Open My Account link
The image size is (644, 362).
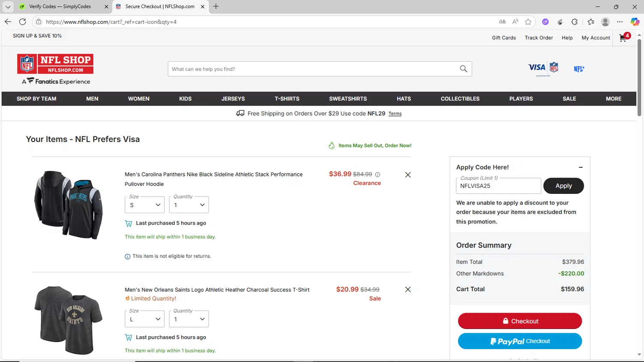coord(596,38)
